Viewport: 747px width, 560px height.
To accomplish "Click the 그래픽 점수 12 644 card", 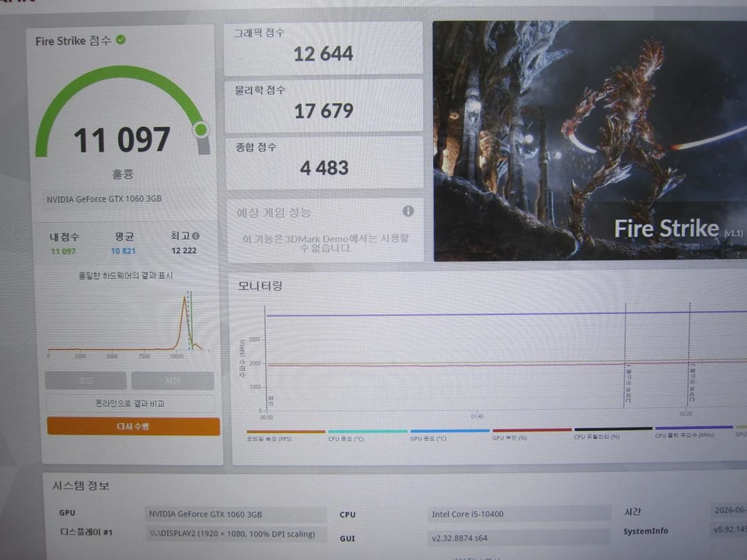I will click(323, 48).
